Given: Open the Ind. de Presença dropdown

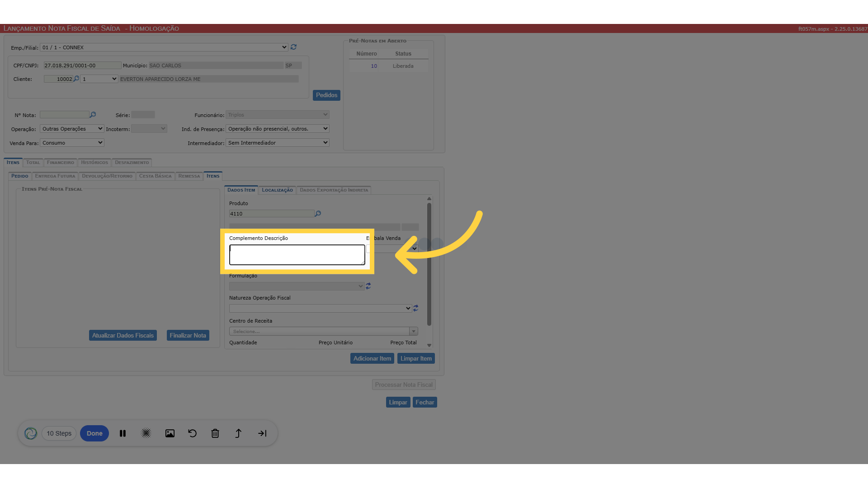Looking at the screenshot, I should pyautogui.click(x=277, y=129).
